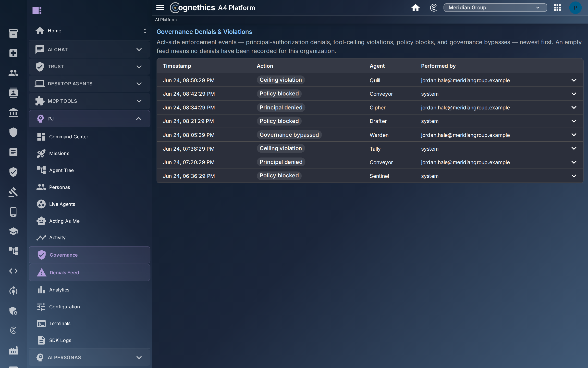Open the document list icon in left rail
The height and width of the screenshot is (368, 588).
pyautogui.click(x=13, y=152)
